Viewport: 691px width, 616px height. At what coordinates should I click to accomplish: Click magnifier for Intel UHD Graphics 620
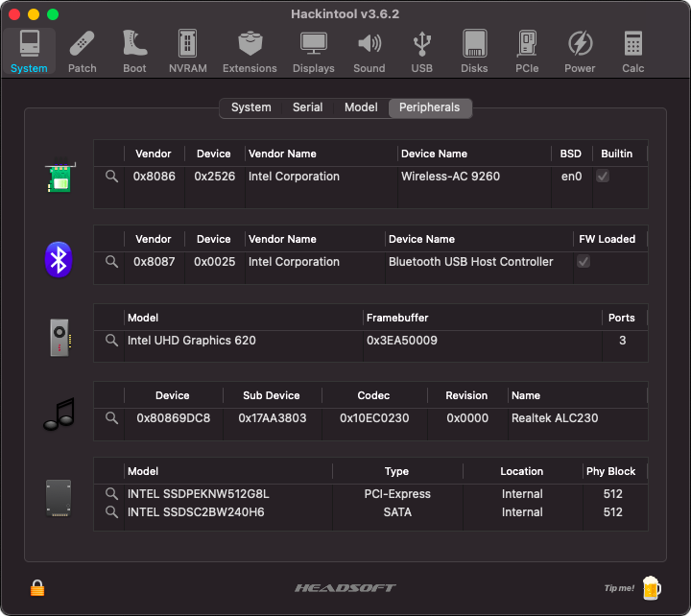(x=112, y=341)
